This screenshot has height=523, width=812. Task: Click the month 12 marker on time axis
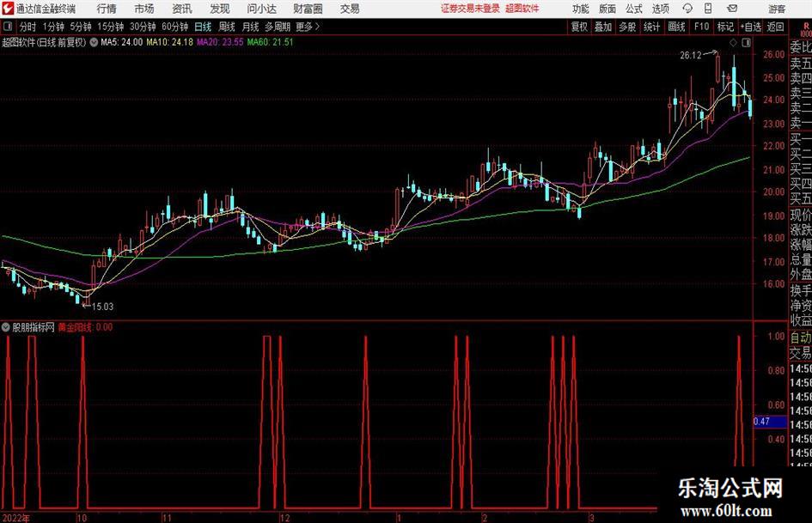coord(284,518)
